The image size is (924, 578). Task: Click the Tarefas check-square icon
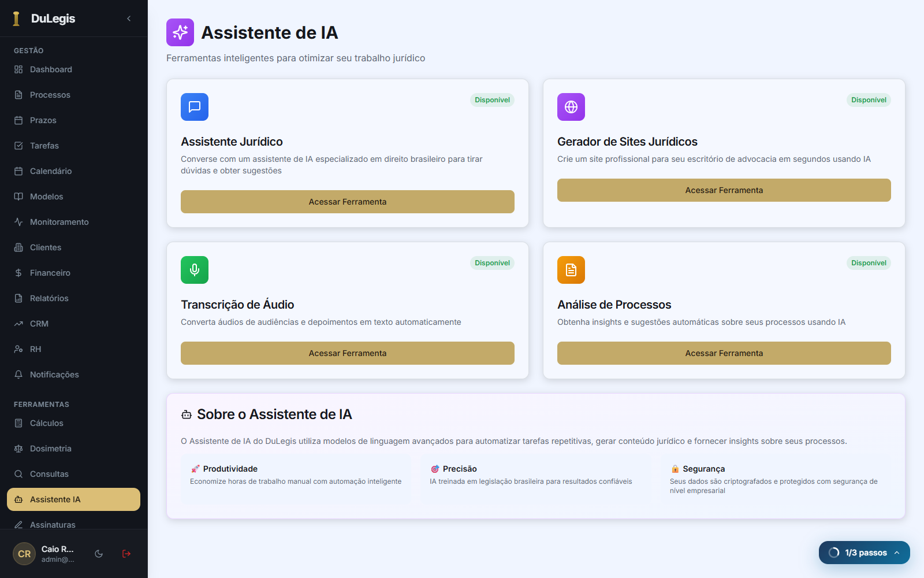tap(18, 146)
